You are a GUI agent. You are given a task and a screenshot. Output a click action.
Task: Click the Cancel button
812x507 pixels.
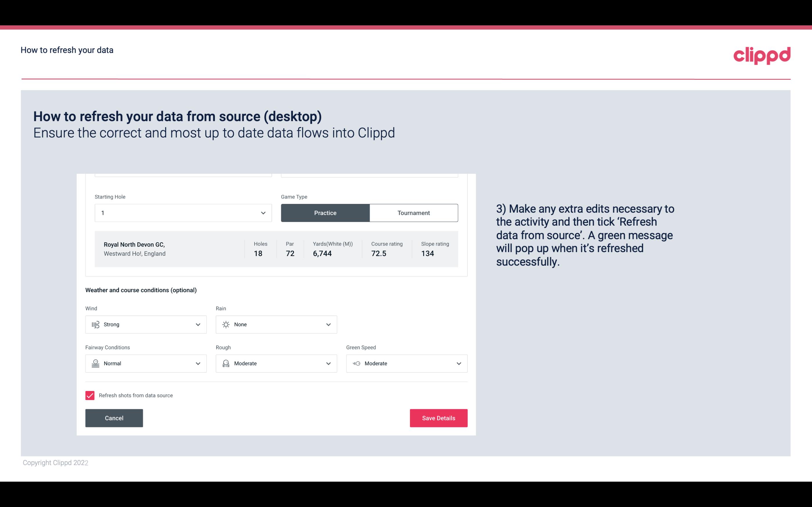(114, 418)
